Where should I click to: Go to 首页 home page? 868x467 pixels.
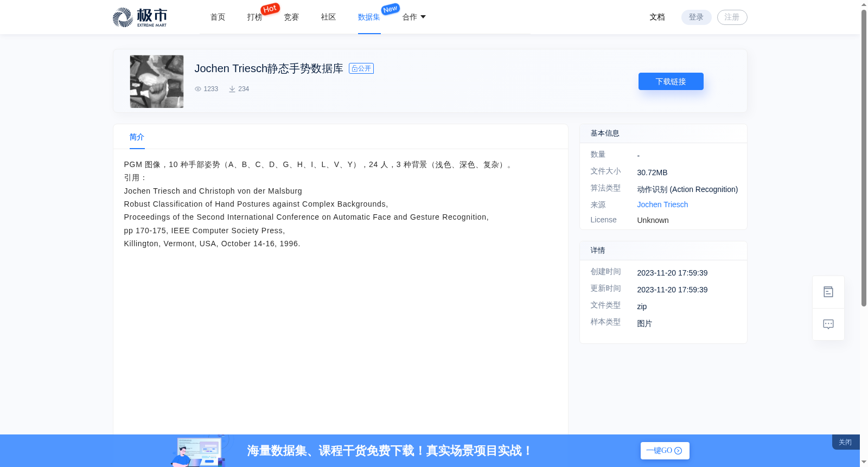[x=218, y=17]
